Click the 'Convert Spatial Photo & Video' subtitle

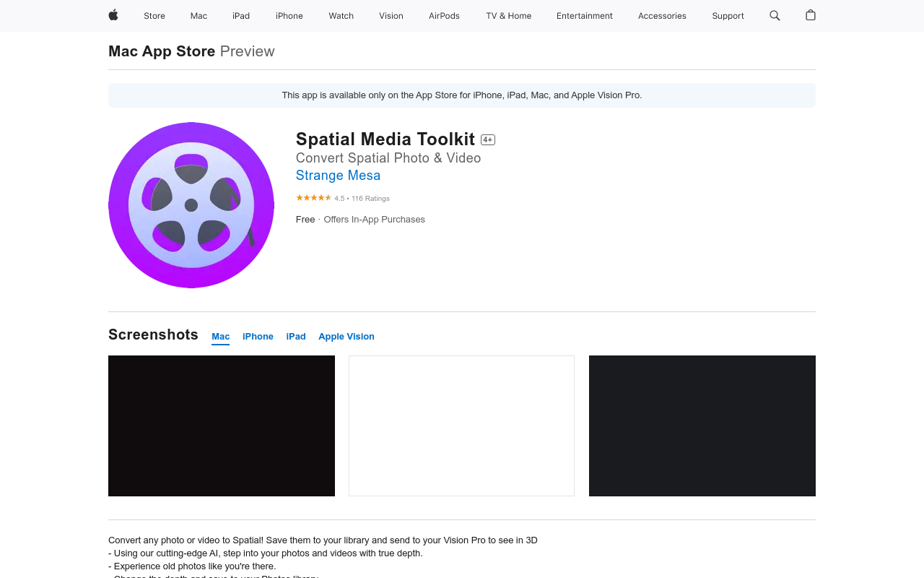tap(388, 158)
